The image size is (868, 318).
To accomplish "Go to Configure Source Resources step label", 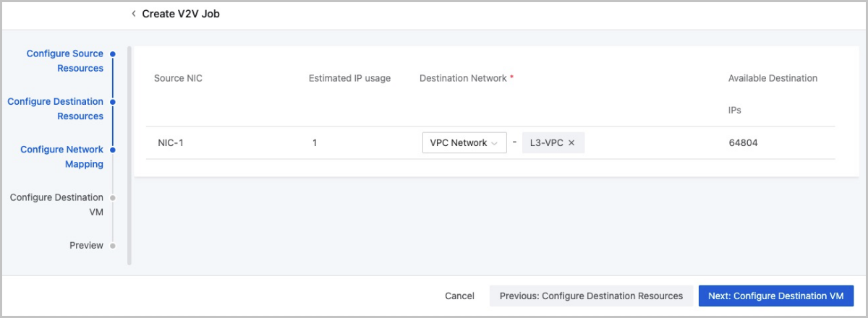I will pos(65,61).
